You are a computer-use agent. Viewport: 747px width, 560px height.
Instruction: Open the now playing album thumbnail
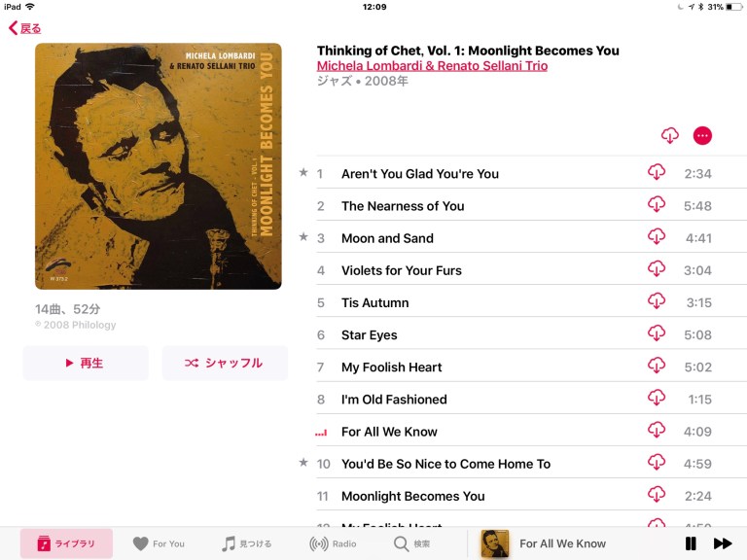point(494,543)
